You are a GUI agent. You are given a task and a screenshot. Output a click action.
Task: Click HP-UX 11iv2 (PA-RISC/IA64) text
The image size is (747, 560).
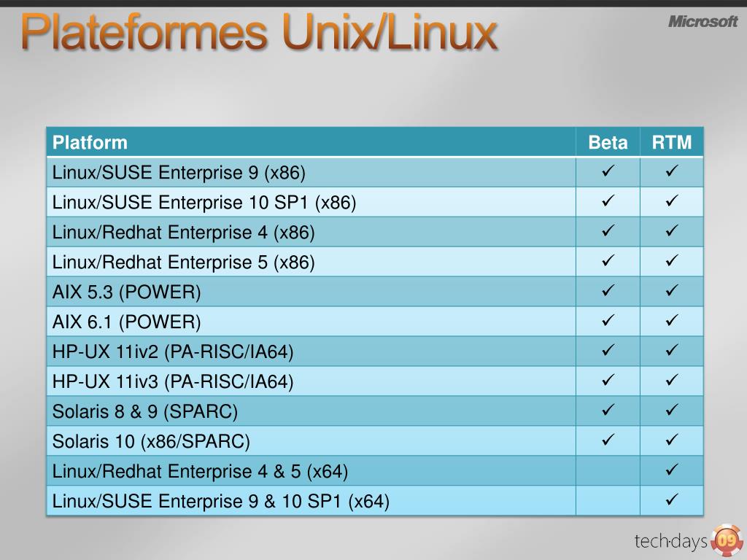coord(173,352)
